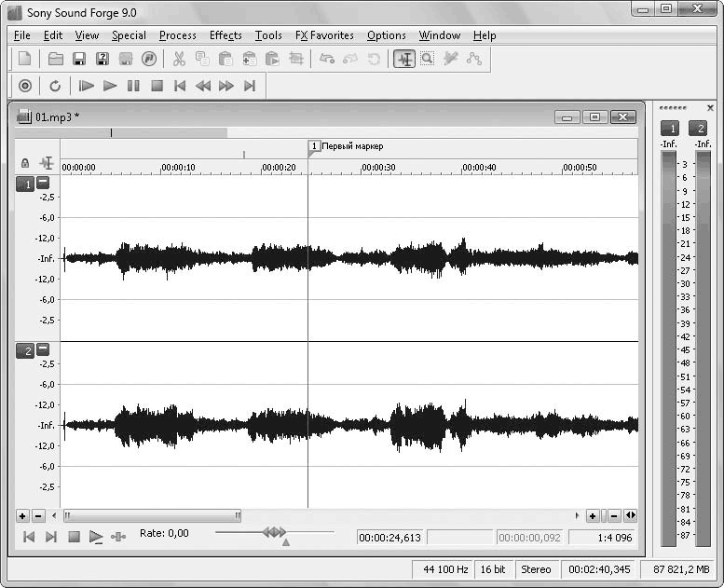Select the Magnify tool icon
Viewport: 724px width, 588px height.
[427, 59]
